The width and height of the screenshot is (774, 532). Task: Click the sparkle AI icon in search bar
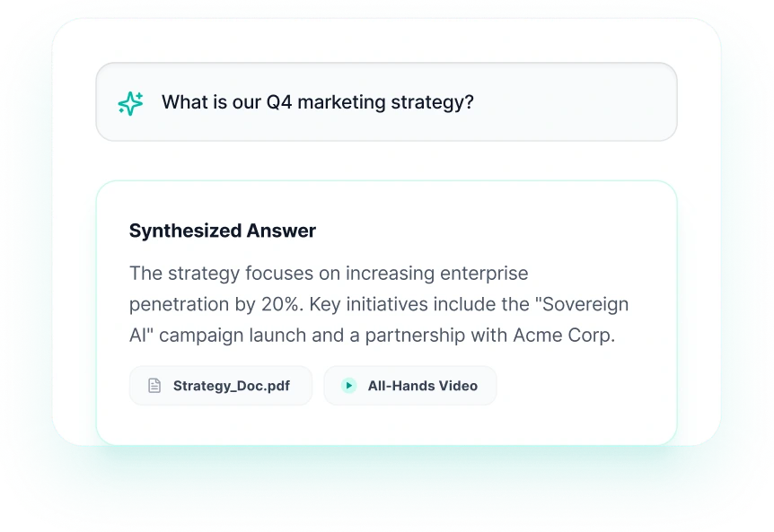click(130, 103)
